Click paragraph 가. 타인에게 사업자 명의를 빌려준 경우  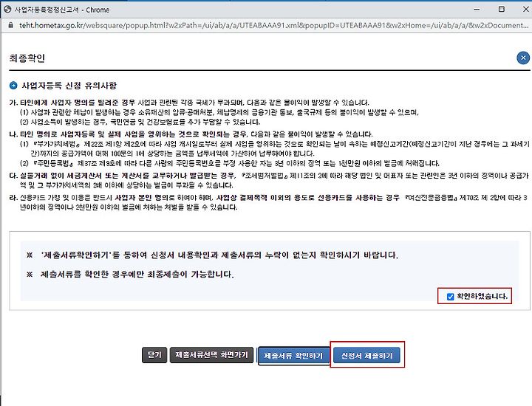click(x=189, y=103)
